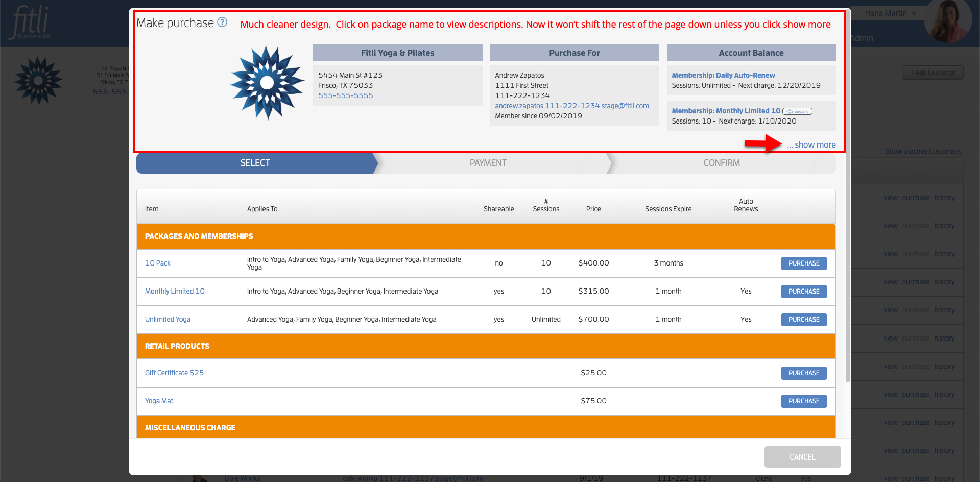The height and width of the screenshot is (482, 980).
Task: Click the Dale Wonka row's view link
Action: coord(891,478)
